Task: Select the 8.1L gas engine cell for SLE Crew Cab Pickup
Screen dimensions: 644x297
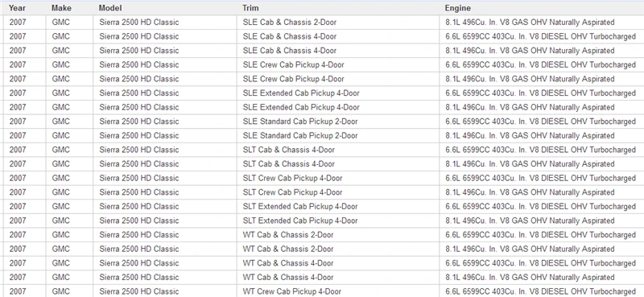Action: (x=542, y=79)
